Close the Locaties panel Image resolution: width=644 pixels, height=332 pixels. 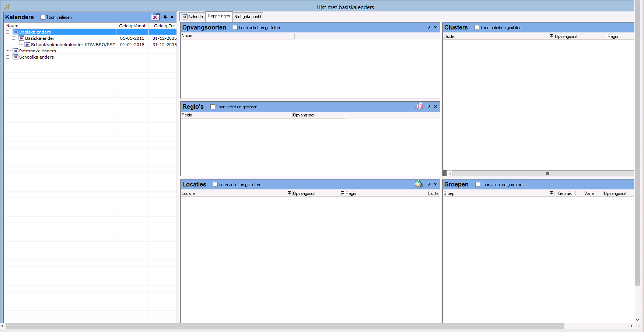[435, 184]
